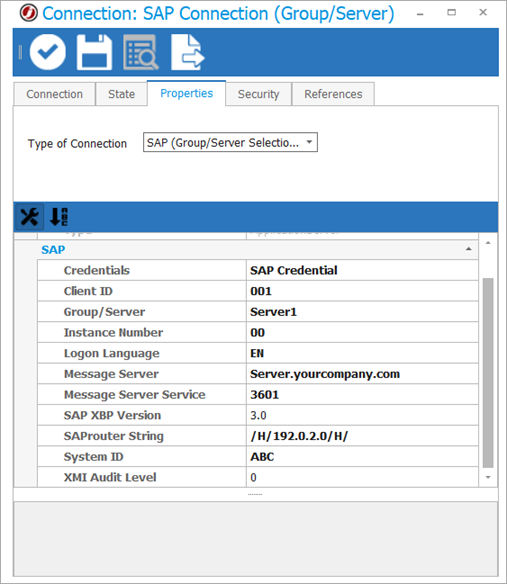The width and height of the screenshot is (507, 584).
Task: Switch to the Connection tab
Action: click(x=54, y=94)
